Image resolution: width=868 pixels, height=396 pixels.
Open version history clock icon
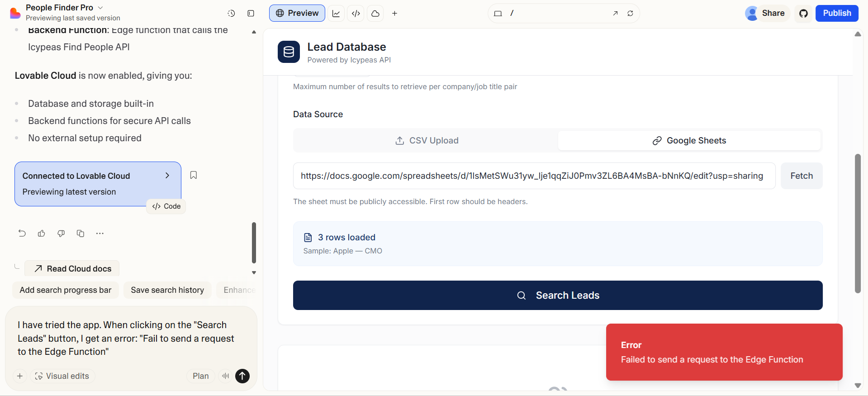tap(231, 14)
